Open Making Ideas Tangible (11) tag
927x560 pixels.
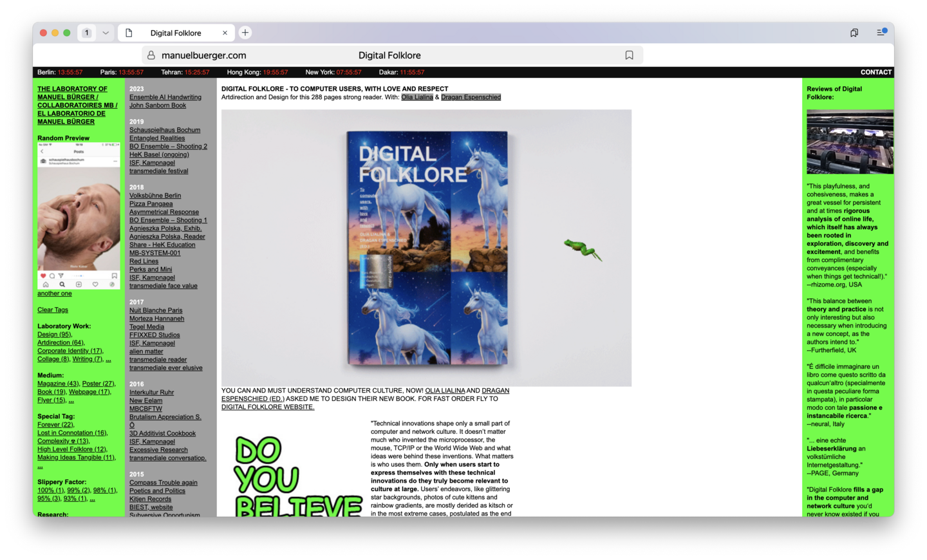pyautogui.click(x=77, y=458)
